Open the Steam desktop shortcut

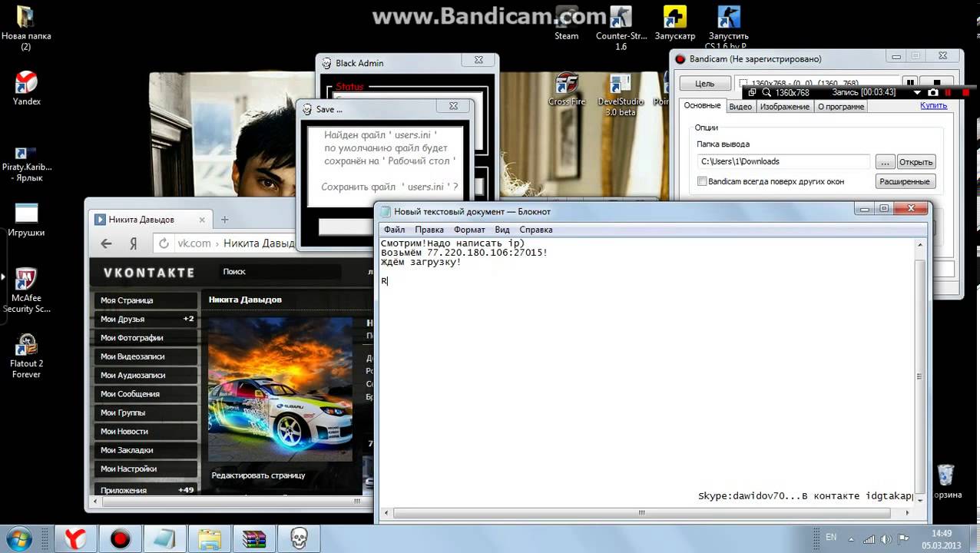point(566,23)
